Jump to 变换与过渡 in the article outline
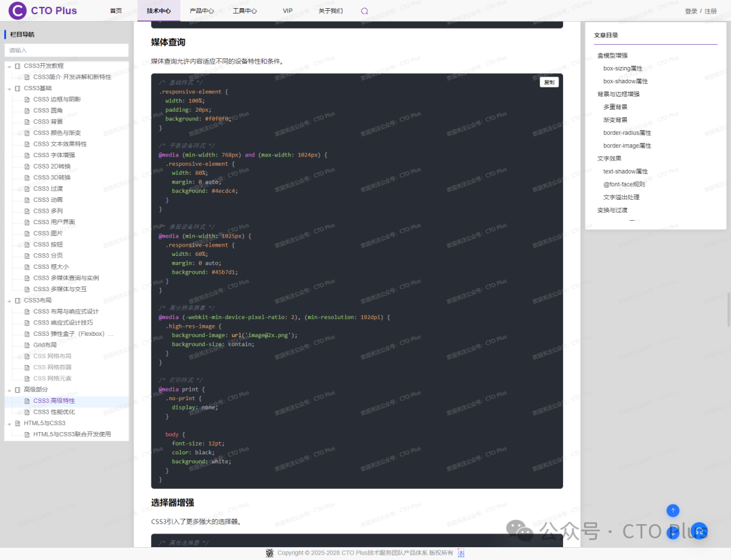Viewport: 731px width, 560px height. coord(612,211)
